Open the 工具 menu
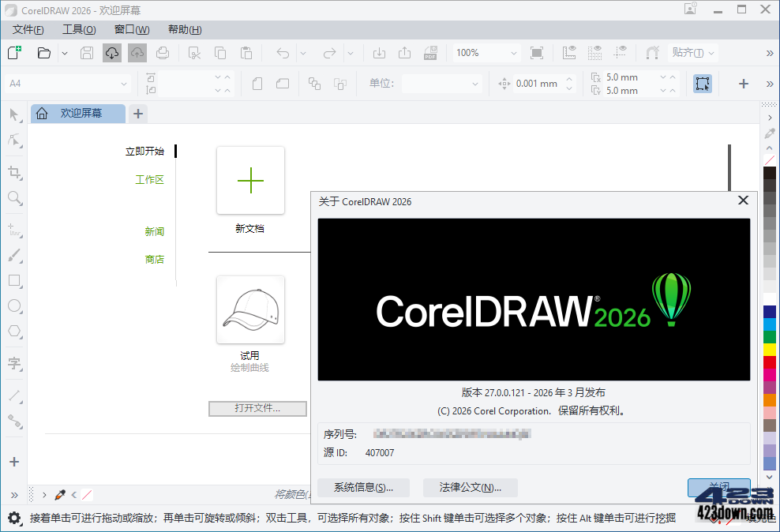This screenshot has width=780, height=532. coord(79,29)
